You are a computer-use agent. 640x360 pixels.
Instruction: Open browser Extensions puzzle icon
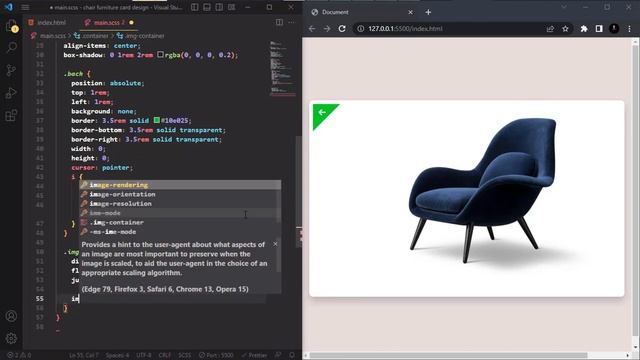584,29
